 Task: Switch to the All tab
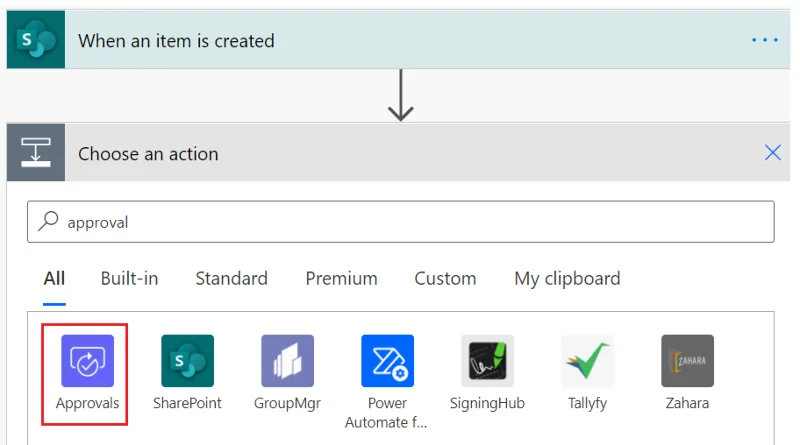[x=54, y=279]
